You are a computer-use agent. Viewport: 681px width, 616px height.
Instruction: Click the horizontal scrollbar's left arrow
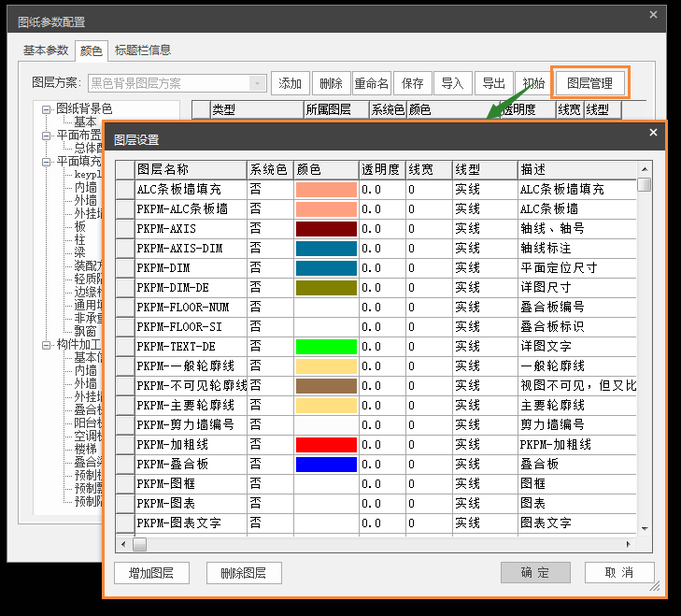(121, 544)
